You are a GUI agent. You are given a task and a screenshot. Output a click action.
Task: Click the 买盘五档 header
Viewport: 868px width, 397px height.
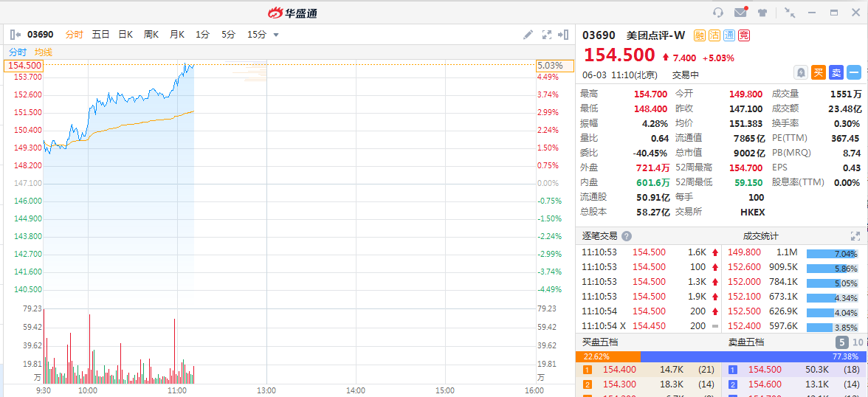click(x=600, y=342)
